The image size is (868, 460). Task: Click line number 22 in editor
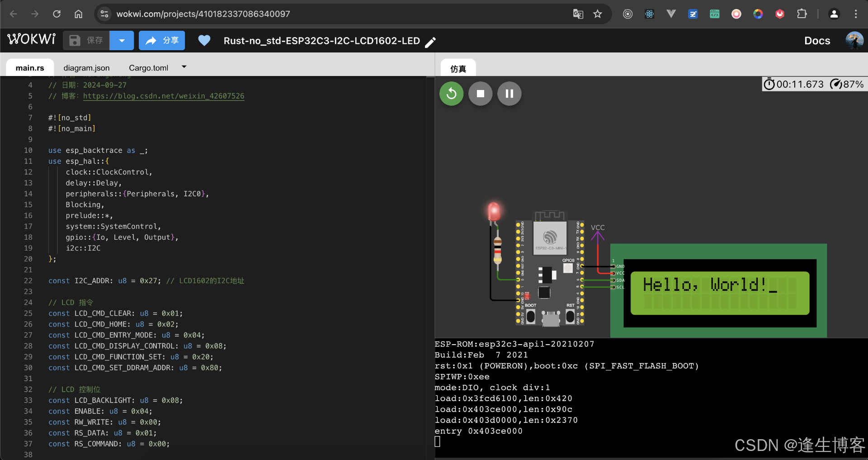(28, 280)
